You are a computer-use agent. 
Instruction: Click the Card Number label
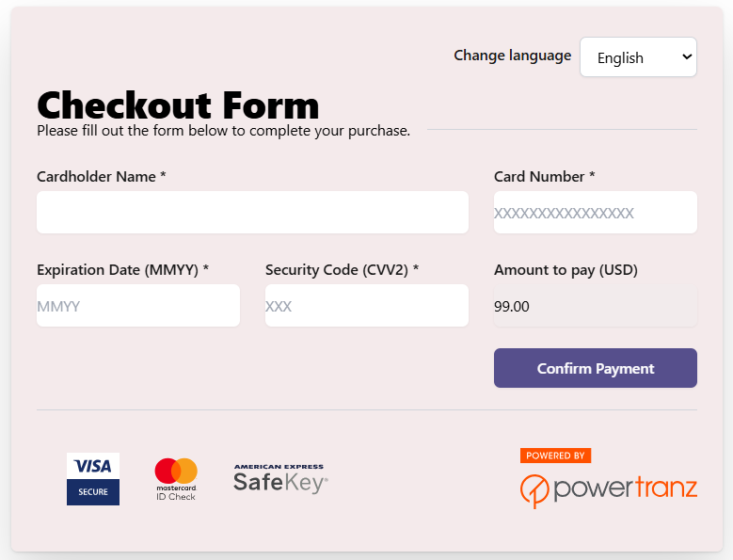coord(544,176)
